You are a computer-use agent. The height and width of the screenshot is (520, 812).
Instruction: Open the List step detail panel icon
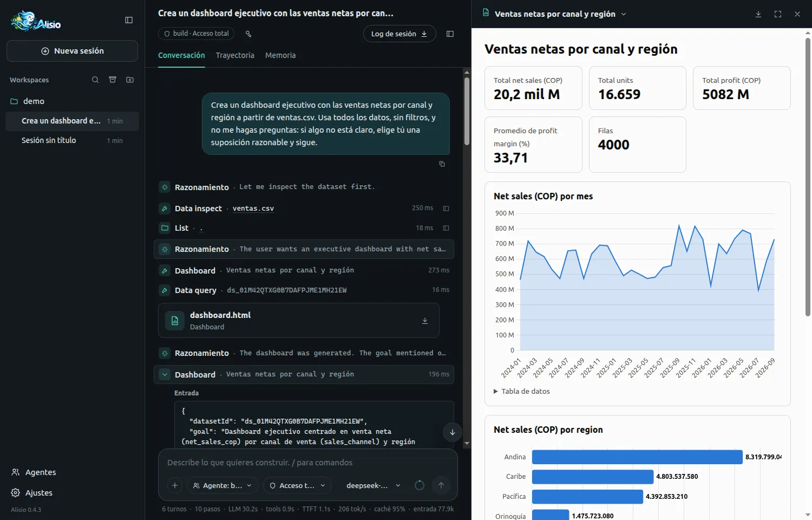tap(446, 228)
